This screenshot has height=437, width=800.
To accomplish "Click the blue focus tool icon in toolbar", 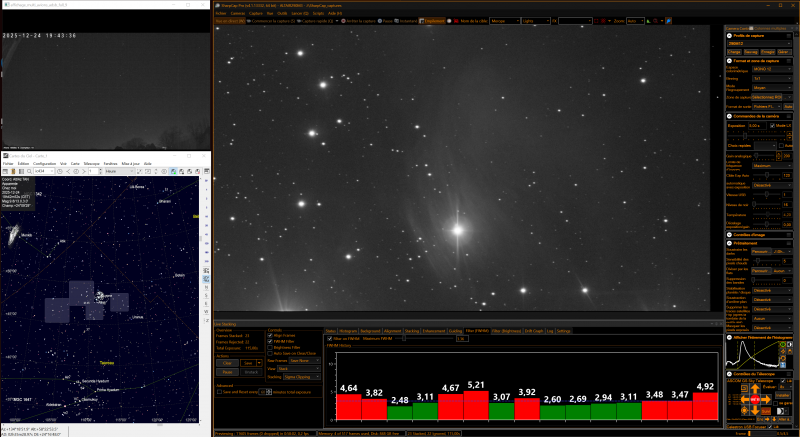I will (x=668, y=21).
